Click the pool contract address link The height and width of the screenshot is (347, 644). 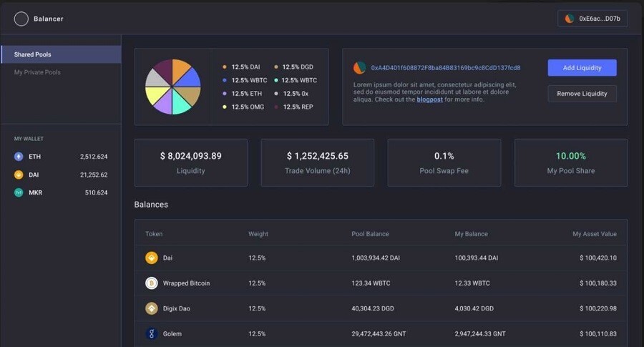[x=446, y=68]
